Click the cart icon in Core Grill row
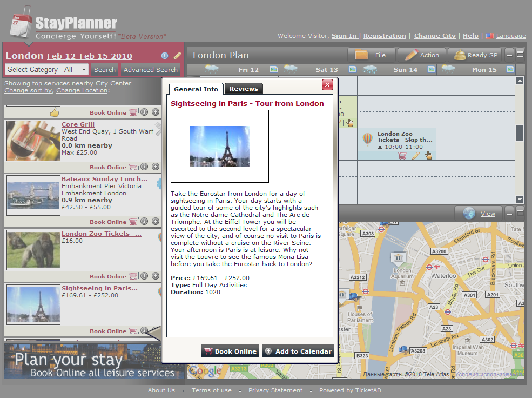 click(x=133, y=167)
